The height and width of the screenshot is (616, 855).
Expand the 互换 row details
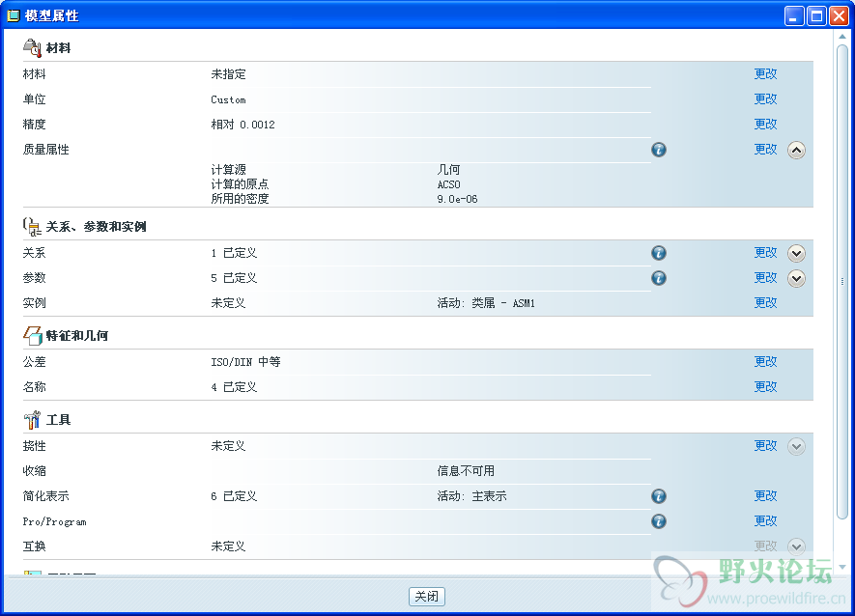coord(796,546)
